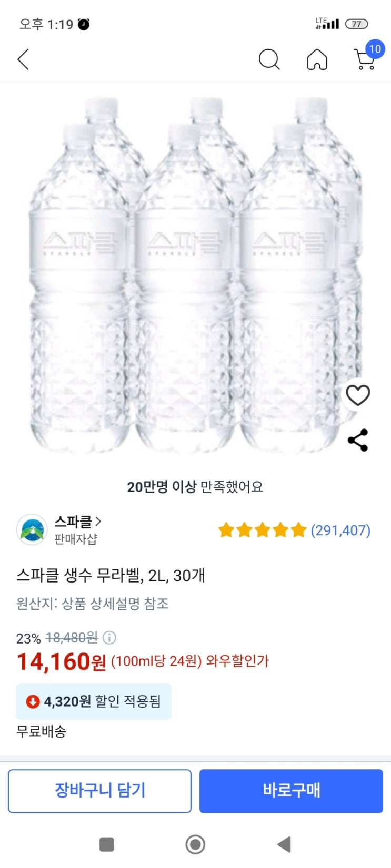This screenshot has width=391, height=868.
Task: Expand the 스파클 seller shop chevron
Action: (x=98, y=522)
